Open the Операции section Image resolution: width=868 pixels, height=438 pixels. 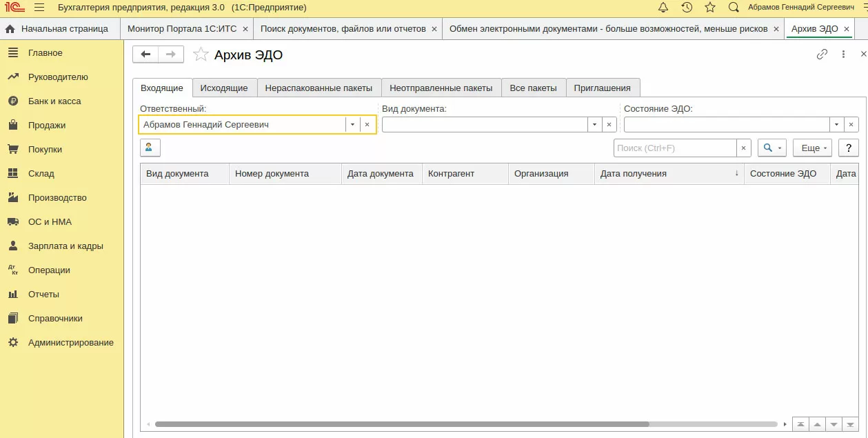[61, 270]
